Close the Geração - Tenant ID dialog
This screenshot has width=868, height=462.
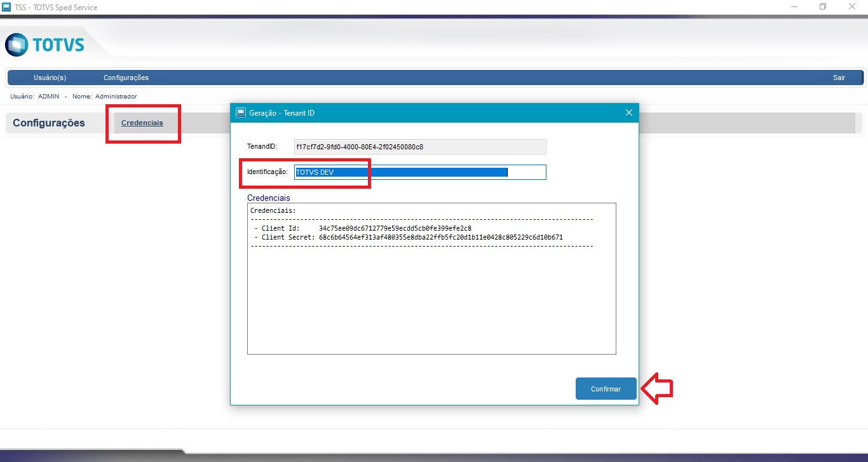[629, 112]
